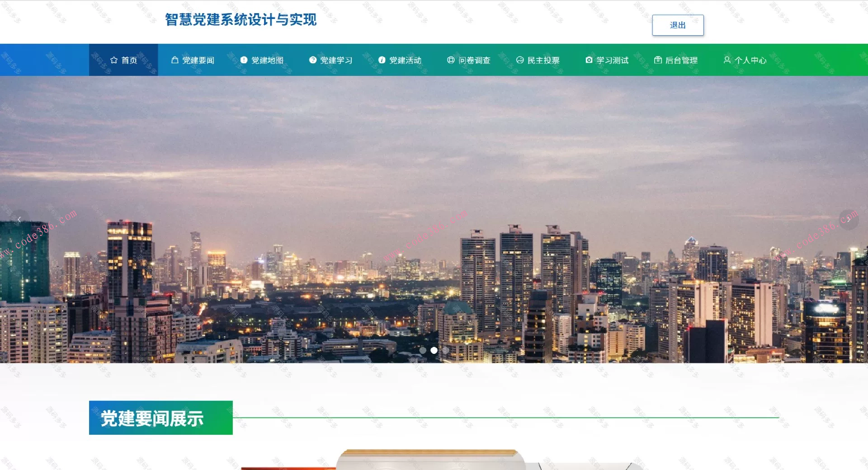Select the active carousel dot indicator

tap(434, 349)
